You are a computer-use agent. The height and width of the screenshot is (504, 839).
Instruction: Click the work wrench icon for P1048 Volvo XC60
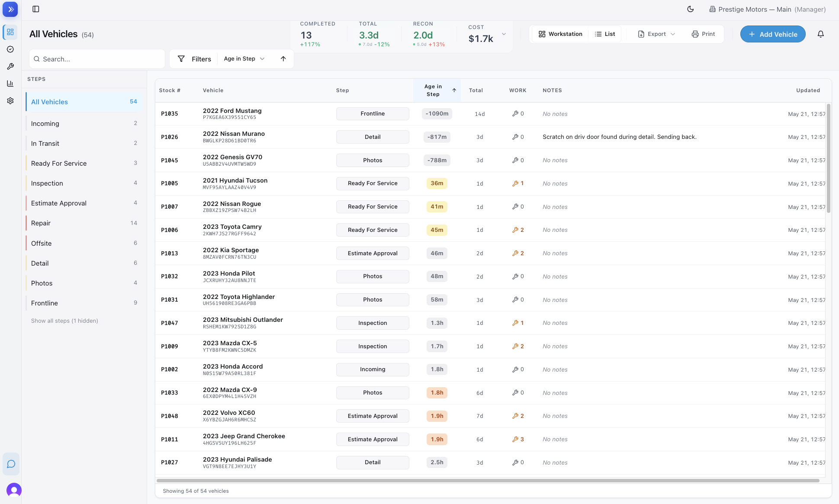click(515, 416)
